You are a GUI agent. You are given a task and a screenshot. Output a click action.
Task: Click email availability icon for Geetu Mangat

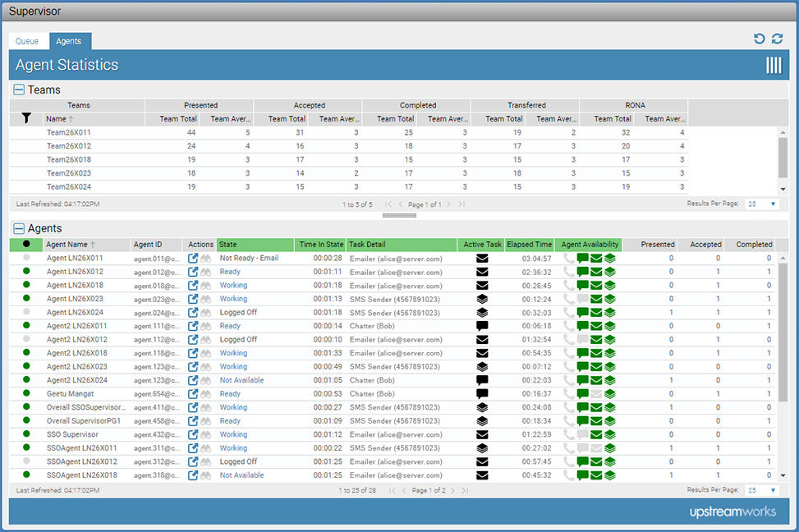pyautogui.click(x=596, y=394)
